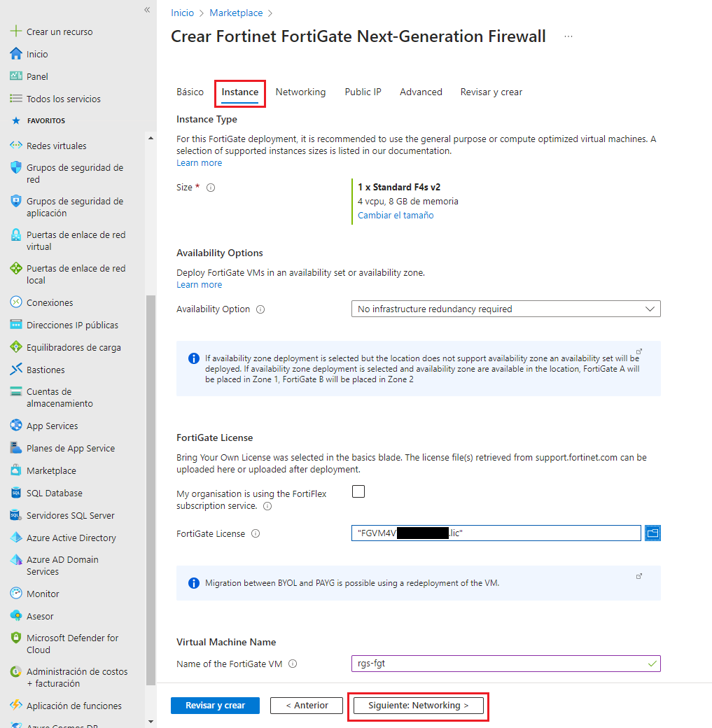Select Redes virtuales in the sidebar

tap(53, 145)
